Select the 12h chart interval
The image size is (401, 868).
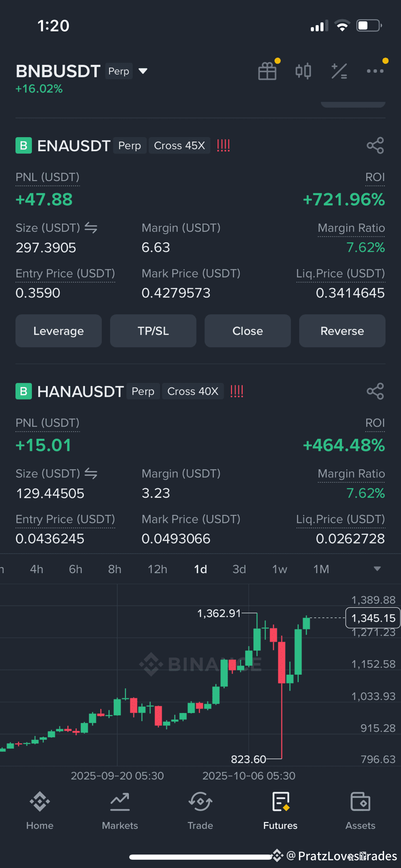point(157,569)
